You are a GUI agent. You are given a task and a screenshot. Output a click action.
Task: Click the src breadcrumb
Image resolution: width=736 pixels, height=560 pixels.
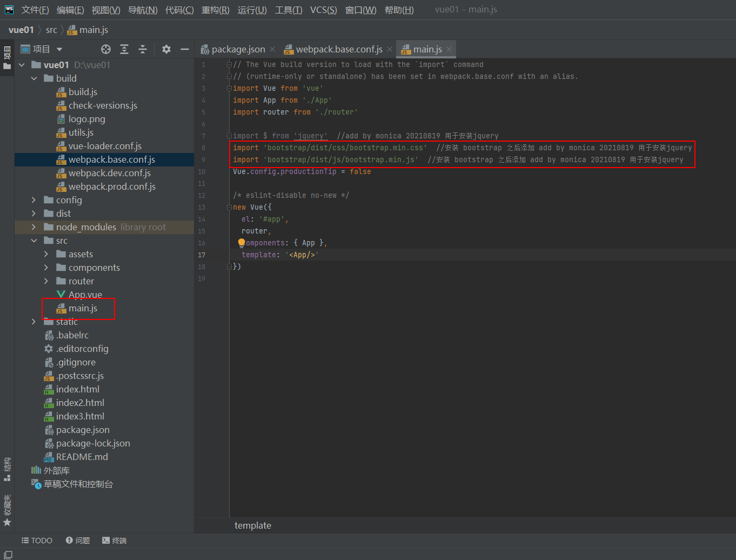pos(51,30)
